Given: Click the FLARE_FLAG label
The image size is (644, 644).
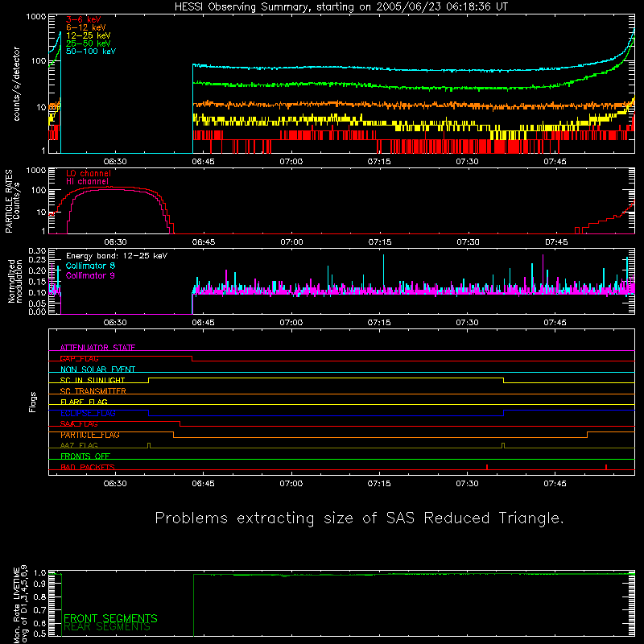Looking at the screenshot, I should click(x=84, y=402).
